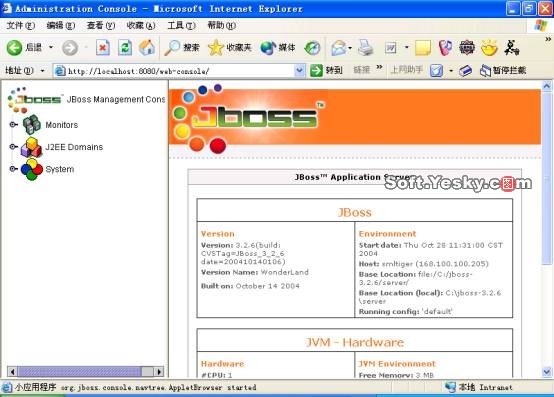Screen dimensions: 554x397
Task: Click the green Back arrow icon
Action: pyautogui.click(x=14, y=48)
